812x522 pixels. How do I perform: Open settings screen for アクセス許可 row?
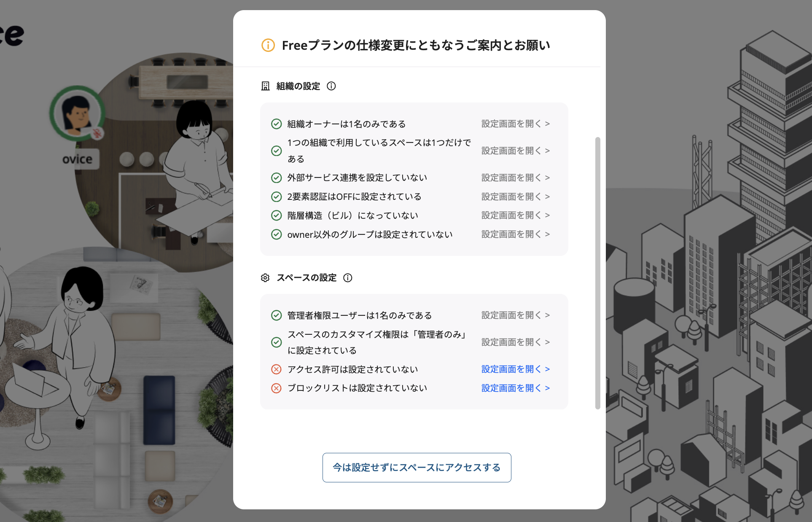(x=516, y=369)
